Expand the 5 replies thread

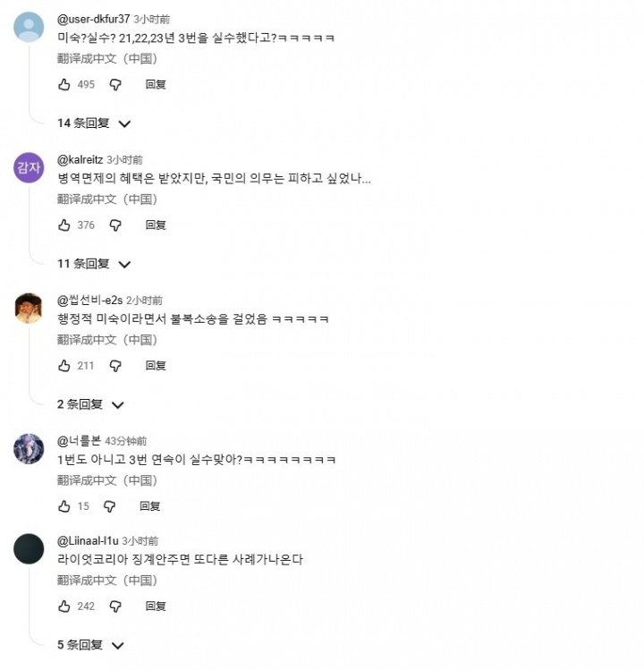90,645
